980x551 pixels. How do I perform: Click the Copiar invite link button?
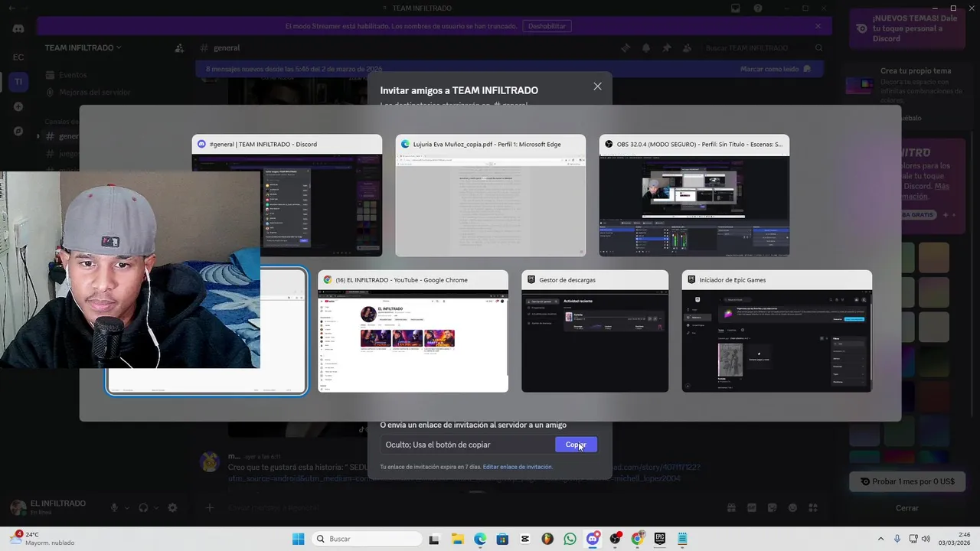tap(576, 445)
